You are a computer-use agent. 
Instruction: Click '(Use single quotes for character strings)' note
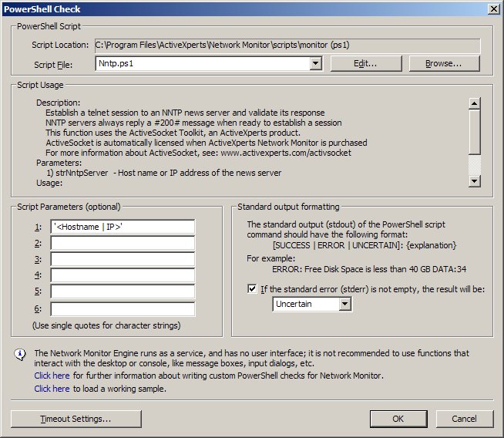[x=106, y=325]
